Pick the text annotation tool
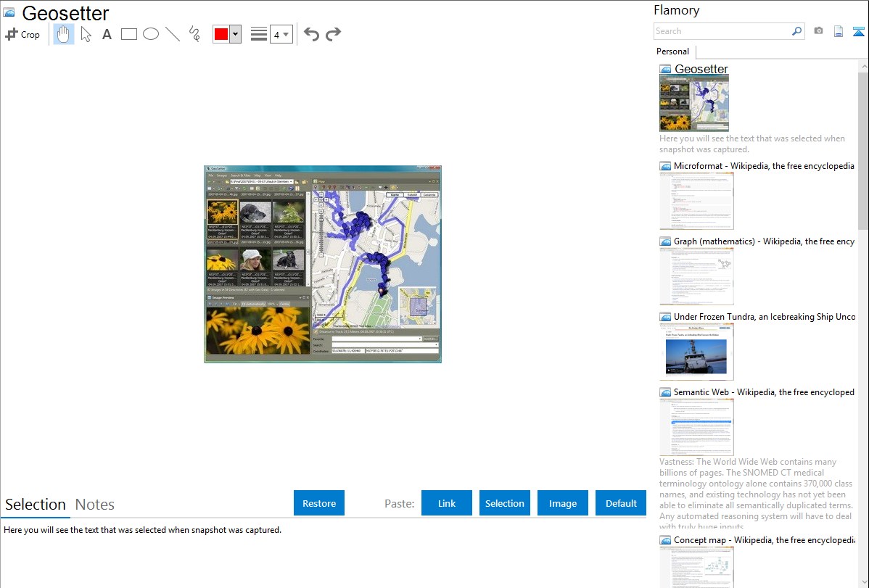This screenshot has width=869, height=588. pyautogui.click(x=107, y=34)
